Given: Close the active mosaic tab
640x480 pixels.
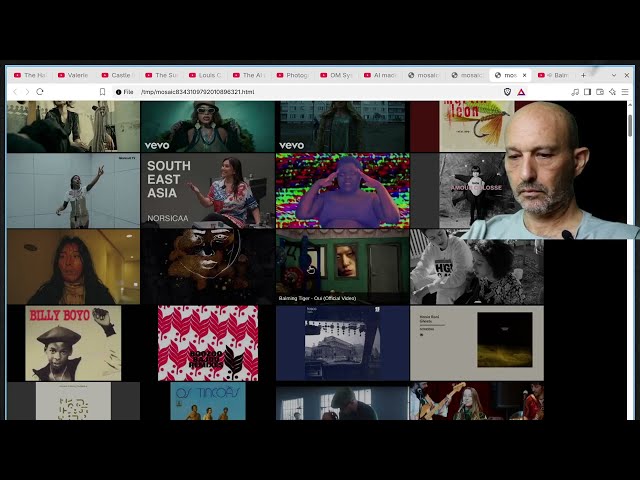Looking at the screenshot, I should point(524,75).
